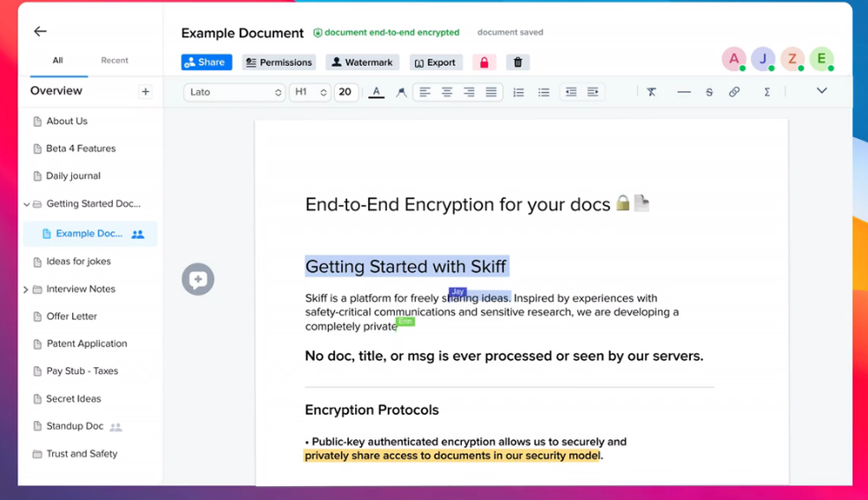This screenshot has height=500, width=868.
Task: Align text right
Action: tap(469, 92)
